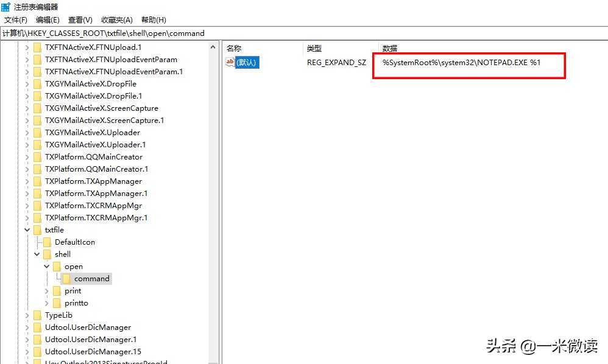Select the (默认) value name
608x364 pixels.
point(247,62)
